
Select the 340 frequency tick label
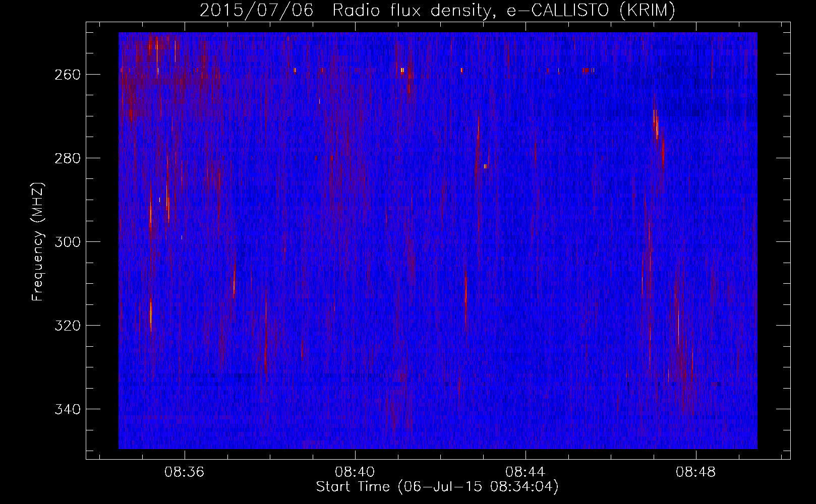tap(67, 409)
